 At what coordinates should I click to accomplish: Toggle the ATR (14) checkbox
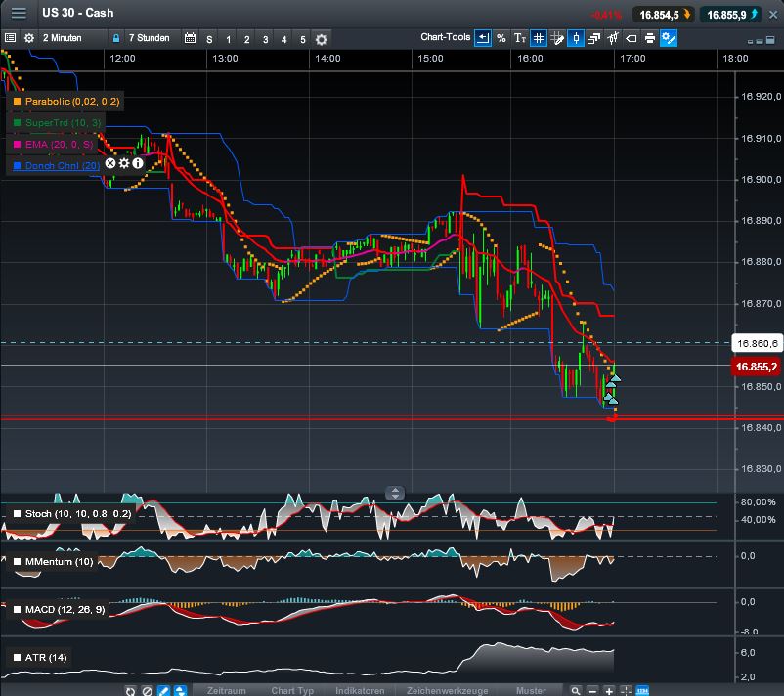tap(17, 657)
